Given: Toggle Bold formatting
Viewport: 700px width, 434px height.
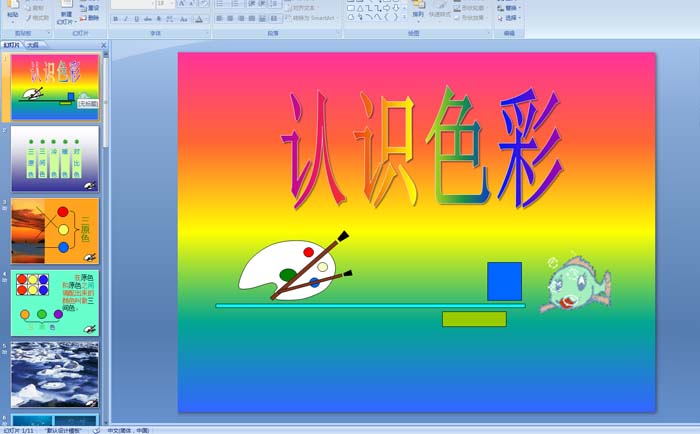Looking at the screenshot, I should coord(116,19).
